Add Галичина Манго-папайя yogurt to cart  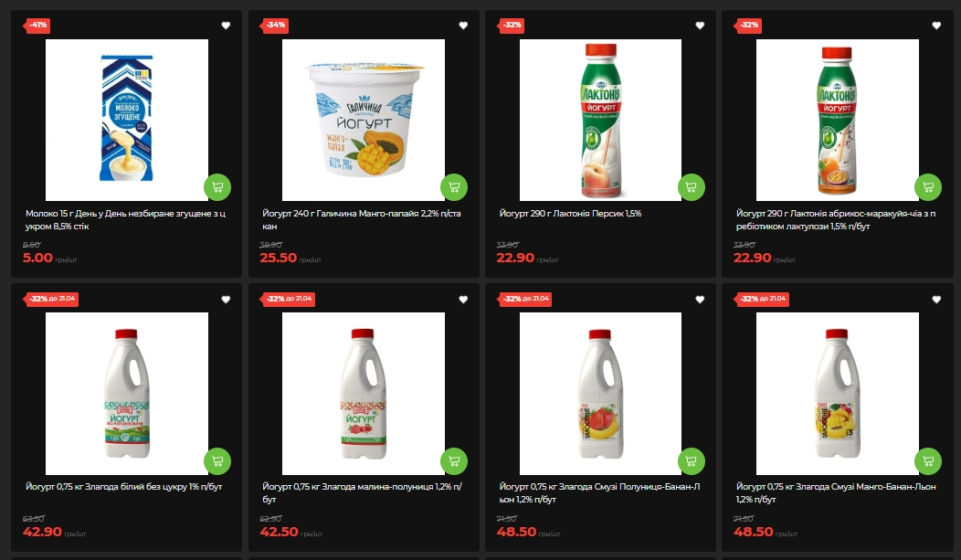(454, 187)
